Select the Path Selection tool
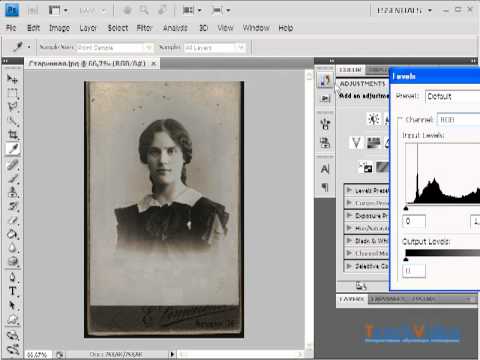The image size is (480, 360). coord(12,305)
